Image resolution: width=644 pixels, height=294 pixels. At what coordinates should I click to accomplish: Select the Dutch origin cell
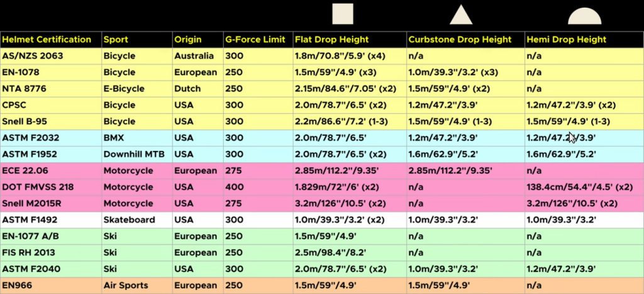click(x=198, y=89)
